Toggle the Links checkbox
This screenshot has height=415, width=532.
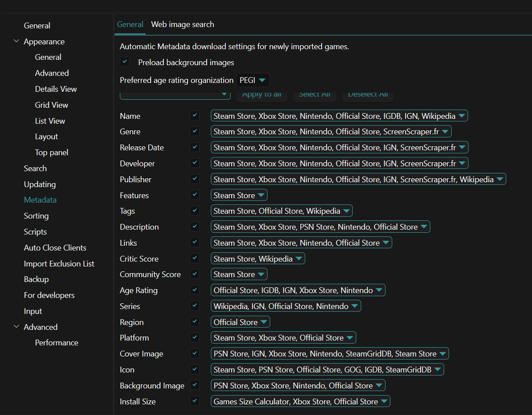pyautogui.click(x=195, y=242)
